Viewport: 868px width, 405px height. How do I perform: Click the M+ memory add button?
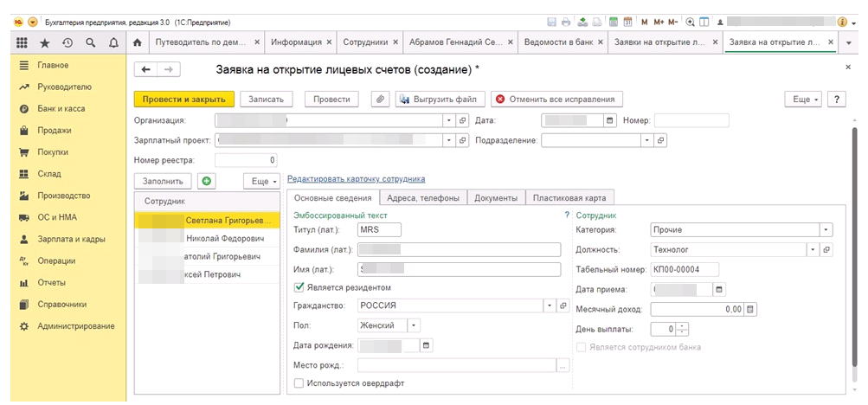(659, 22)
